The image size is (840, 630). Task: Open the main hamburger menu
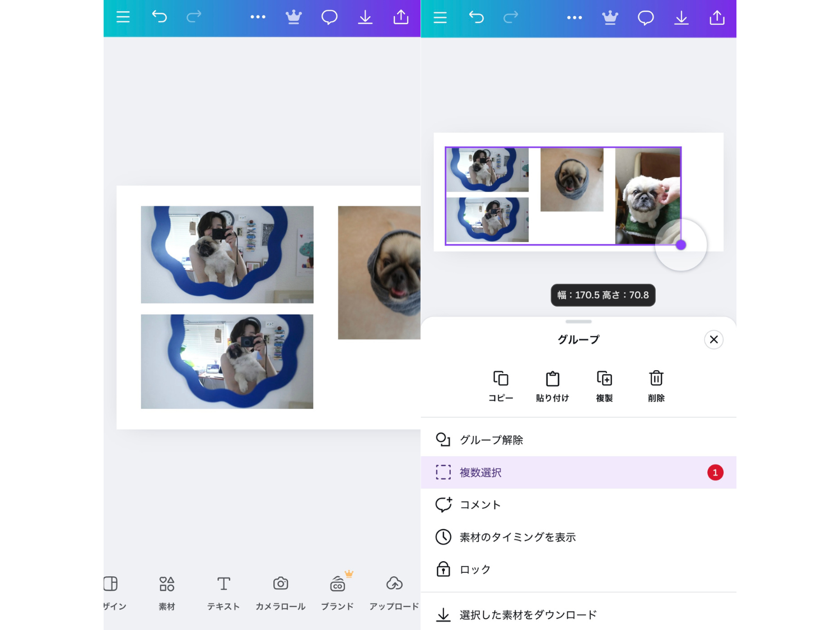440,17
